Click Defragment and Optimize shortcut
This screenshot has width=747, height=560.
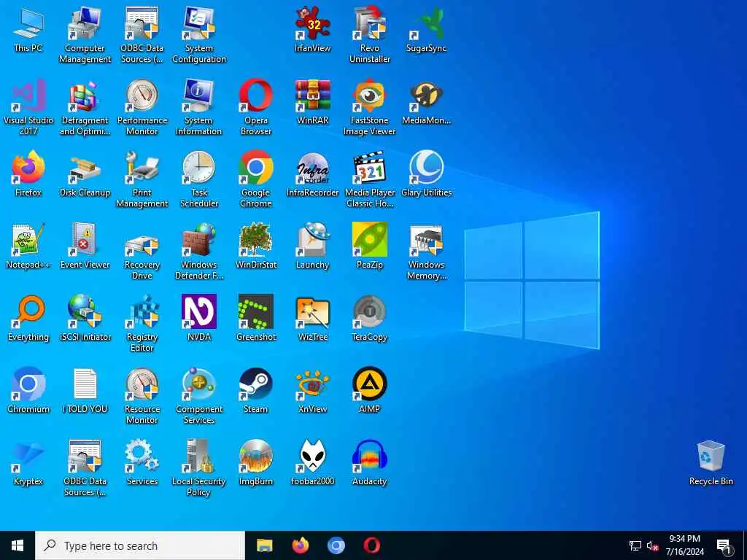click(85, 106)
